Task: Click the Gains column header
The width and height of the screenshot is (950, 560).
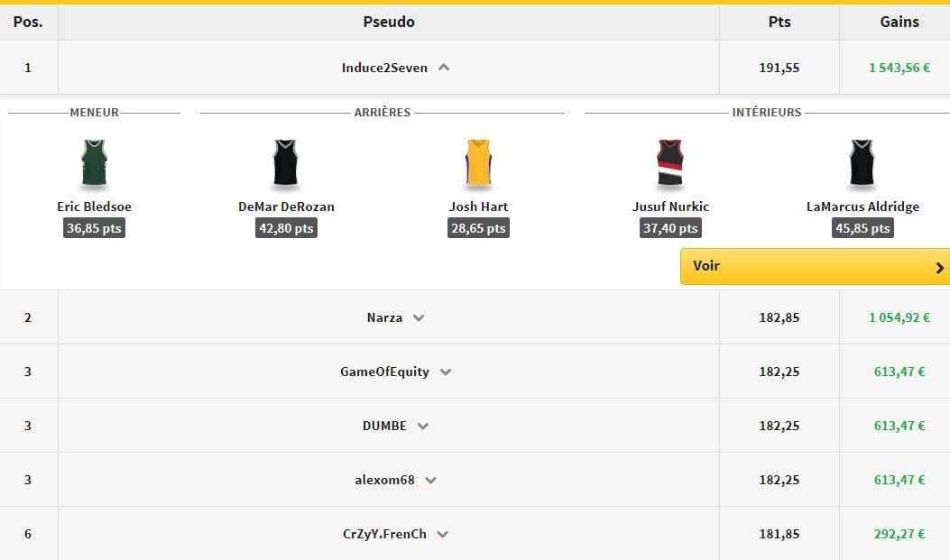Action: click(x=899, y=22)
